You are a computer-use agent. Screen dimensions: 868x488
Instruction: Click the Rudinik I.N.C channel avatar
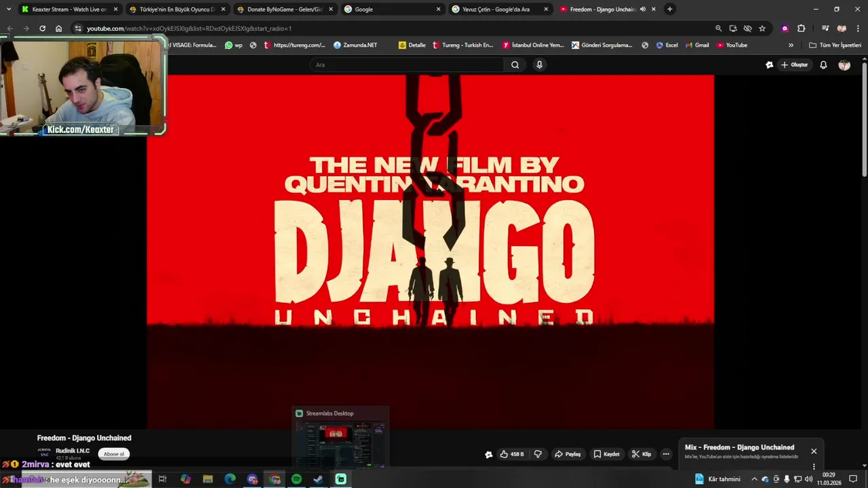[x=44, y=453]
